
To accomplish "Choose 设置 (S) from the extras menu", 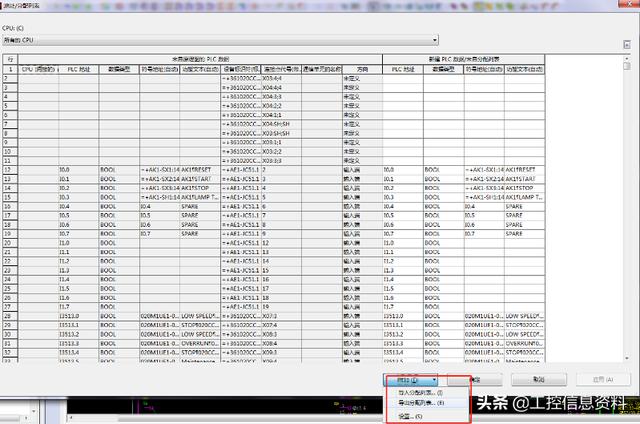I will (x=410, y=416).
